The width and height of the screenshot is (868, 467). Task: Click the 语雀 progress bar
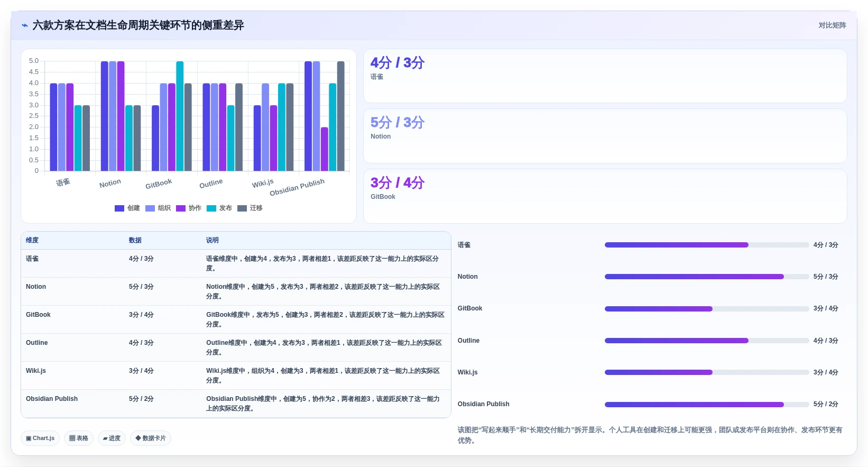click(x=707, y=245)
